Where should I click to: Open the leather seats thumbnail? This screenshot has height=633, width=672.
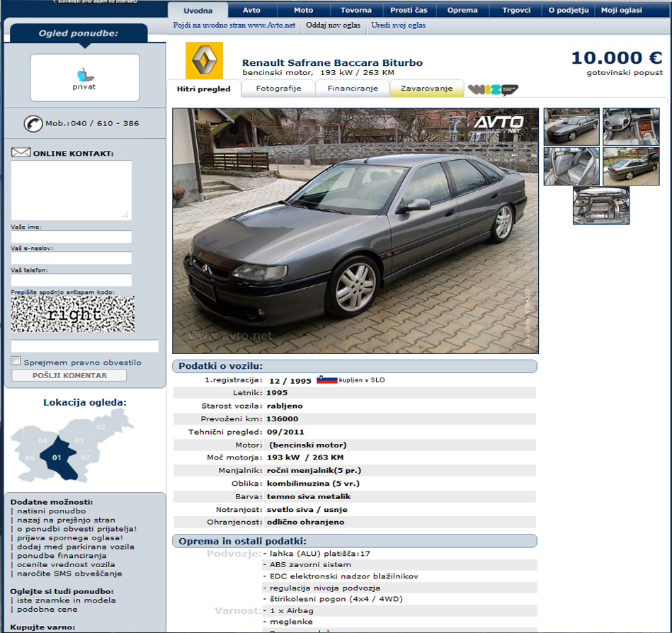[x=571, y=166]
